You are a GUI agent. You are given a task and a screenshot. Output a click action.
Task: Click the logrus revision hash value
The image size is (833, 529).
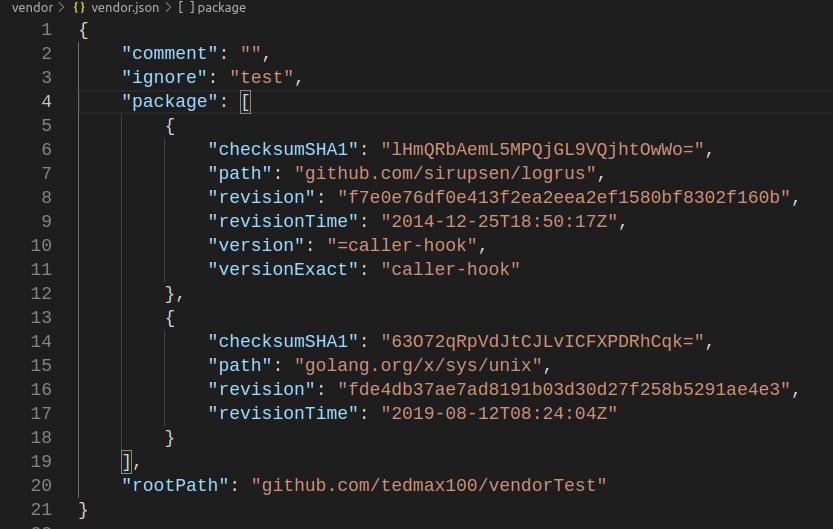[564, 197]
